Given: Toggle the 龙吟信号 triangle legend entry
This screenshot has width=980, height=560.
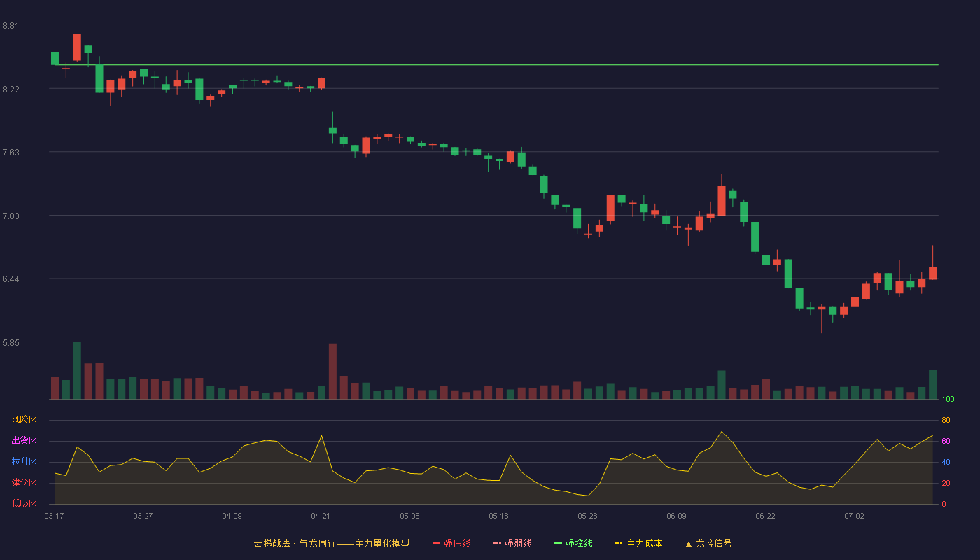Looking at the screenshot, I should 708,543.
